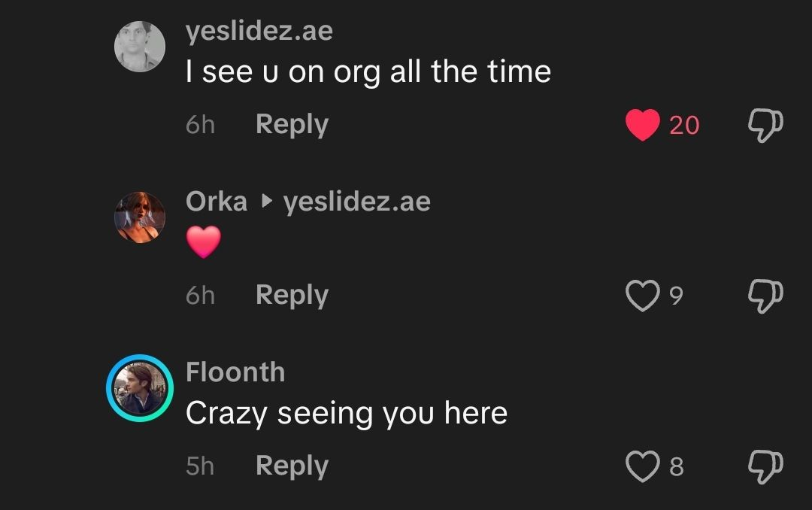Screen dimensions: 812x510
Task: Tap the comment 'I see u on org all the time'
Action: pos(368,71)
